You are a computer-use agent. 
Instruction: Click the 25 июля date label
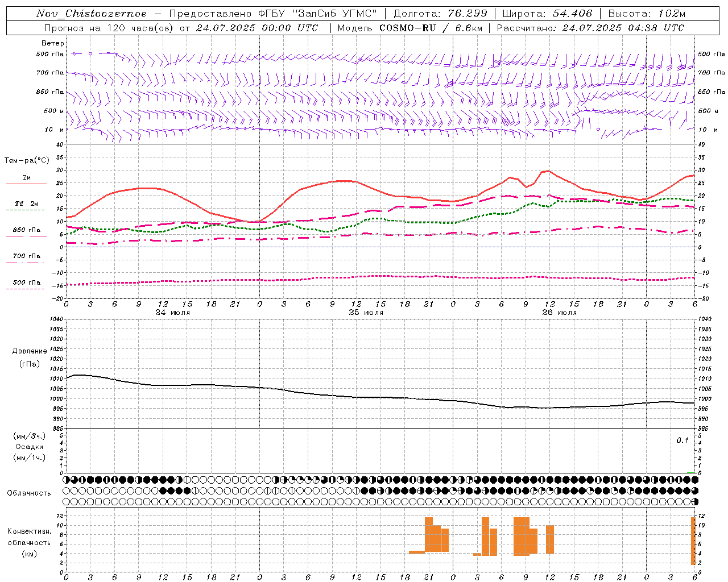[x=366, y=313]
